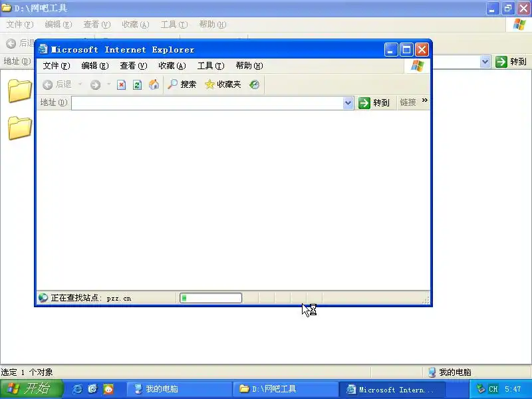Screen dimensions: 532x399
Task: Click the taskbar clock showing 5:47
Action: pyautogui.click(x=512, y=389)
